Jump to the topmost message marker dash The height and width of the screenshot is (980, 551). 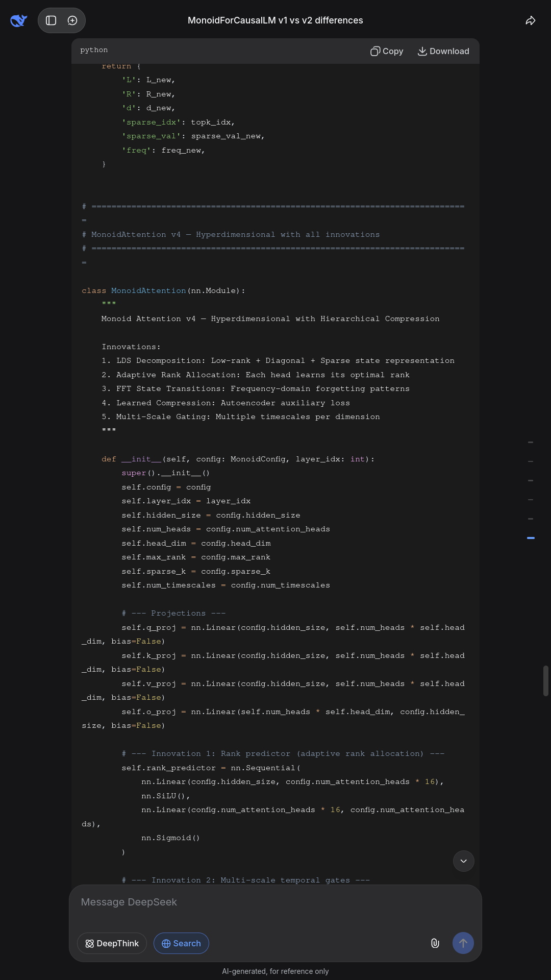[531, 442]
